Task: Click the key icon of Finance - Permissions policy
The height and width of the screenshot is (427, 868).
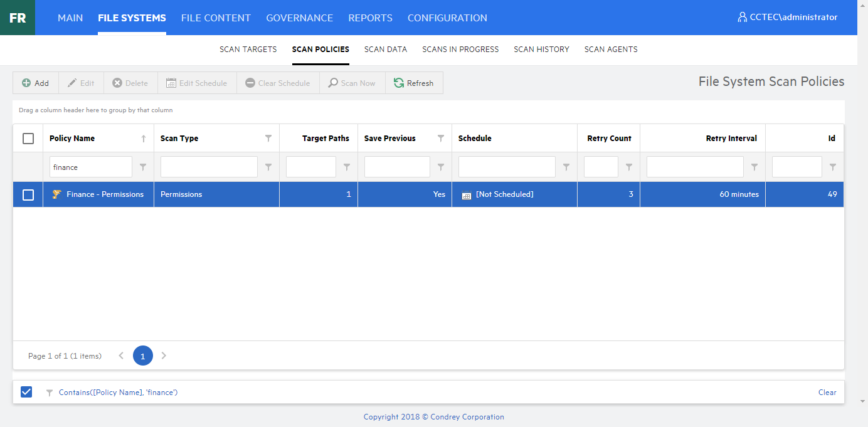Action: coord(56,194)
